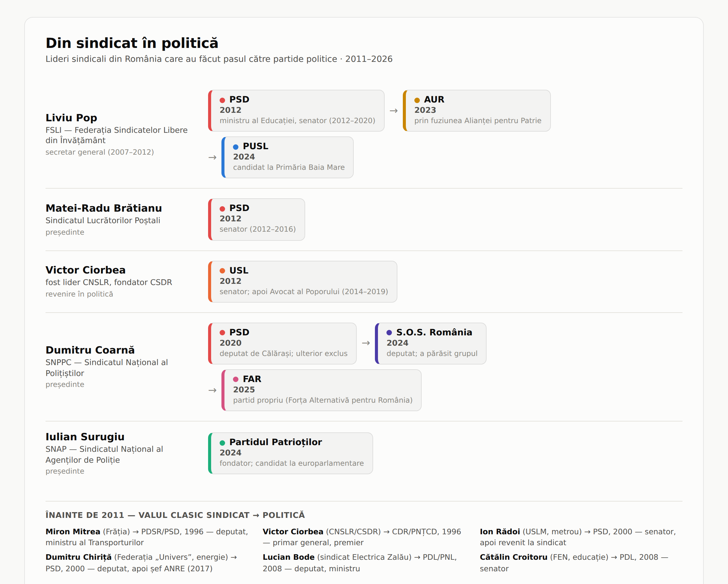The width and height of the screenshot is (728, 584).
Task: Open the AUR 2023 card
Action: point(477,111)
